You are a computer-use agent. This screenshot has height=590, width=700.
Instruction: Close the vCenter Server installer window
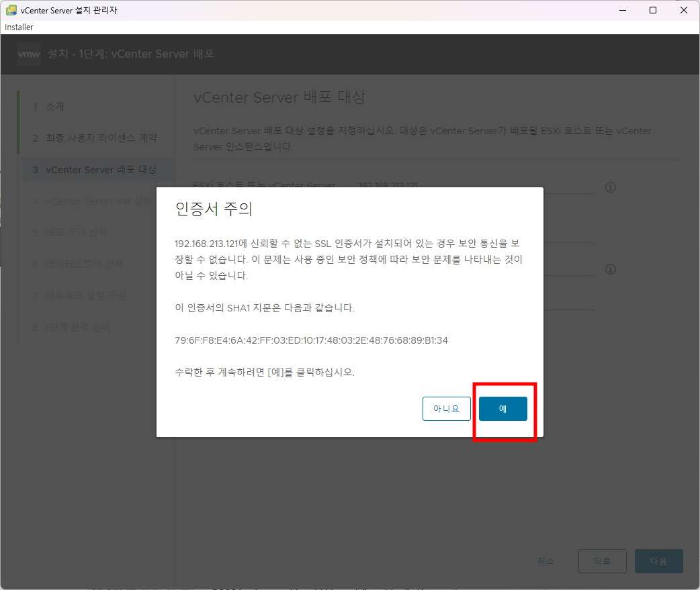click(x=683, y=10)
